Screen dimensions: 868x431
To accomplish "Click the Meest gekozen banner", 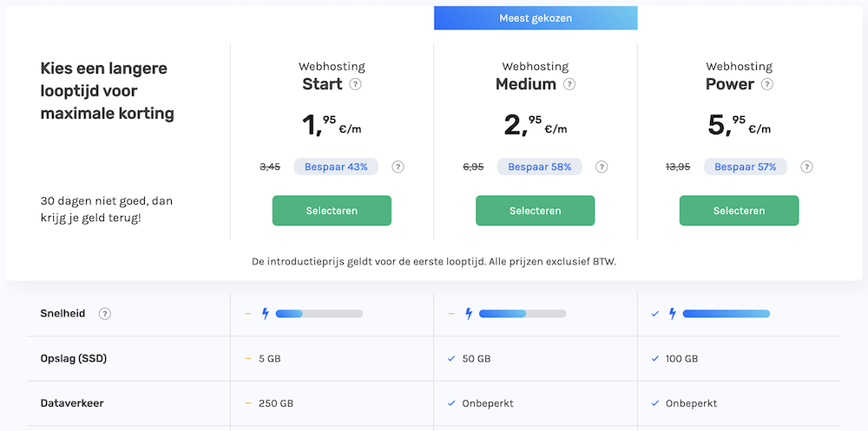I will pos(536,18).
